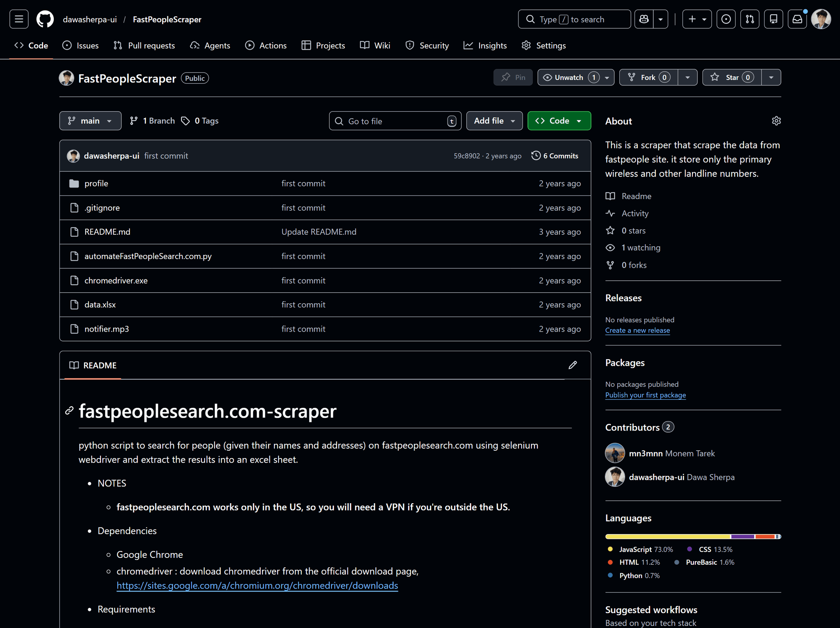
Task: Toggle Star on the repository
Action: (x=732, y=77)
